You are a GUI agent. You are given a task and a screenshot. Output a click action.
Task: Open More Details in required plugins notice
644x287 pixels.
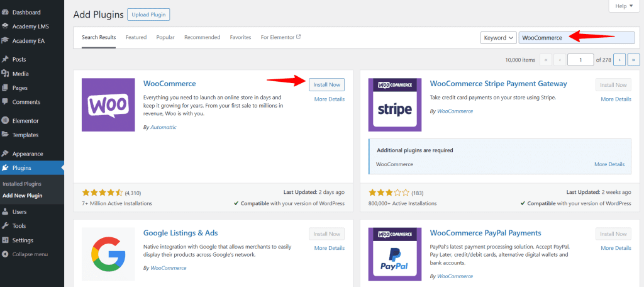point(609,164)
